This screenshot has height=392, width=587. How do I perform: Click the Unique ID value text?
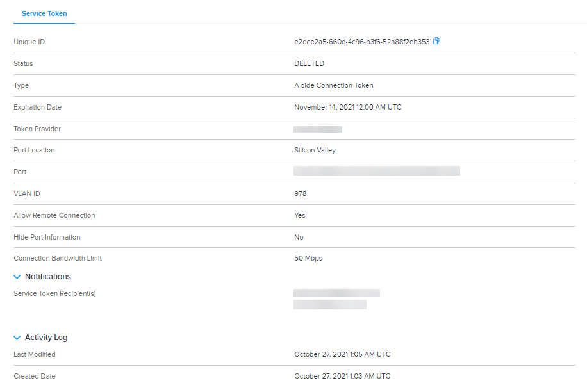click(361, 42)
